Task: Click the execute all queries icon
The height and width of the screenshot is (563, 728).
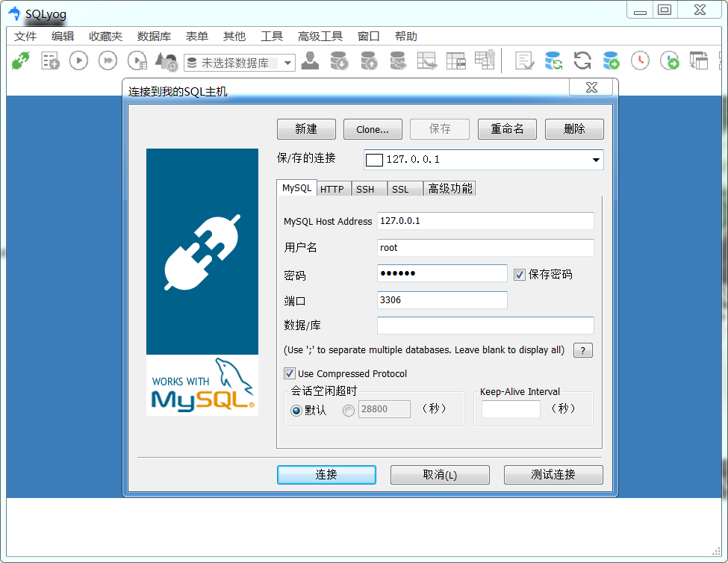Action: click(x=108, y=60)
